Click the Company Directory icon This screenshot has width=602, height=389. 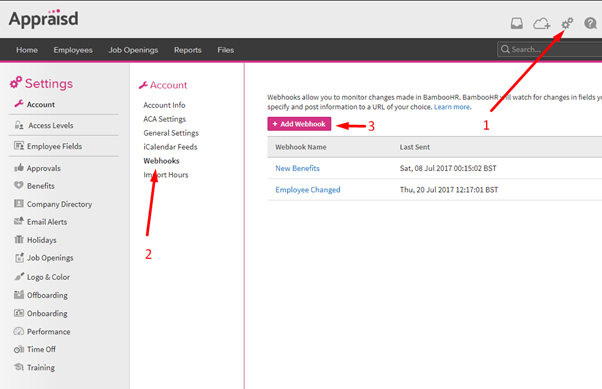click(19, 203)
